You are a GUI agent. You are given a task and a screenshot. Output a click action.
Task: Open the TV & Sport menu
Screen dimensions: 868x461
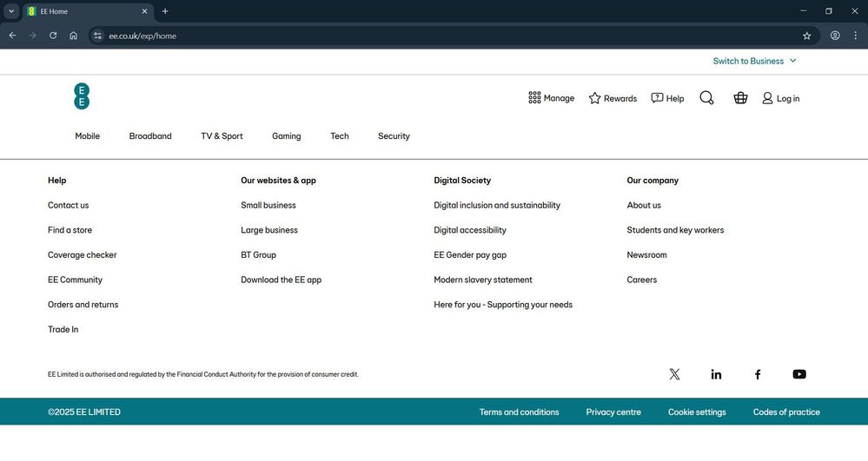click(222, 136)
